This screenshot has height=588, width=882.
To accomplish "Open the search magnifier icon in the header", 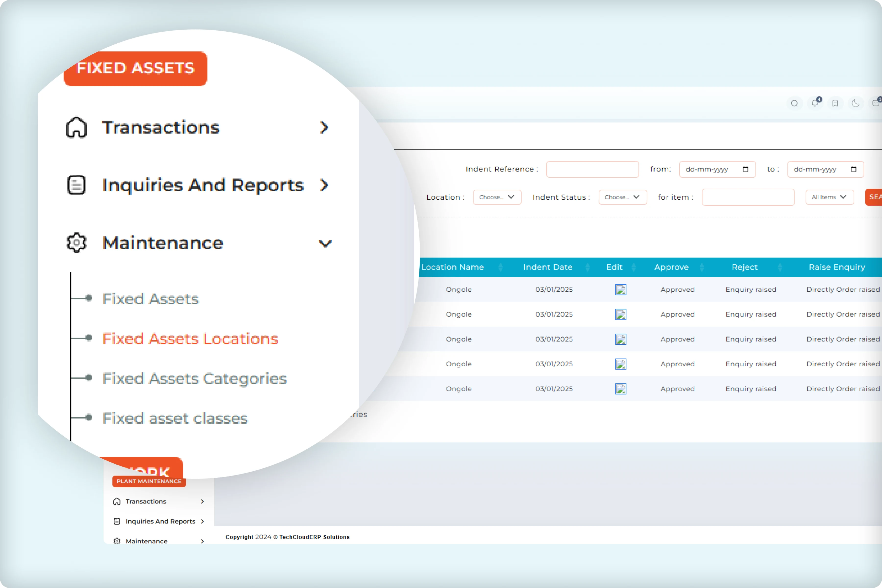I will (x=794, y=103).
